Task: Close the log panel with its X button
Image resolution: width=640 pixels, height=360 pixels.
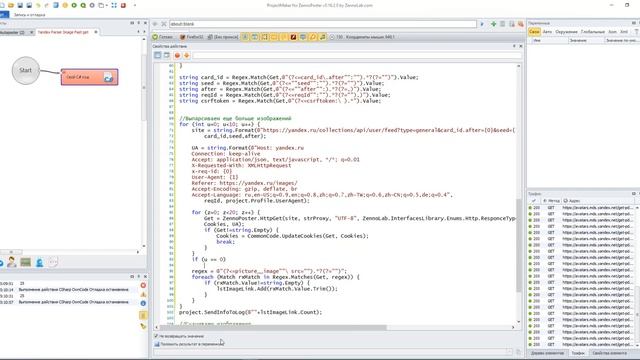Action: pos(145,276)
